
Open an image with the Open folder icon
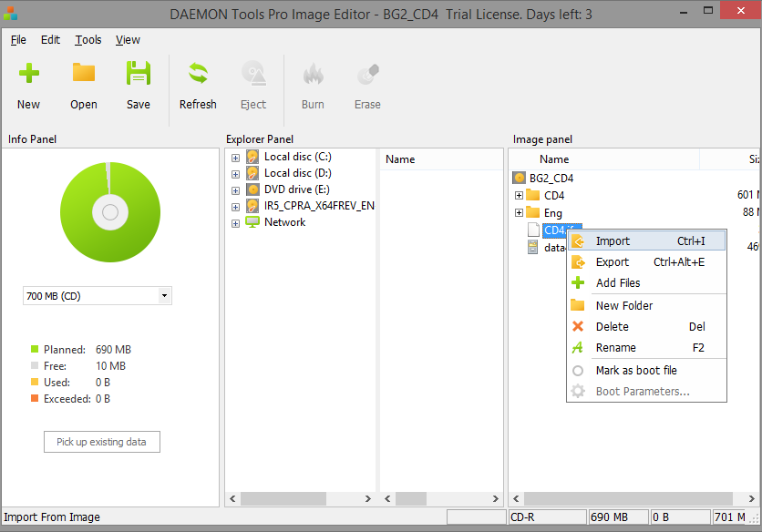[x=84, y=72]
